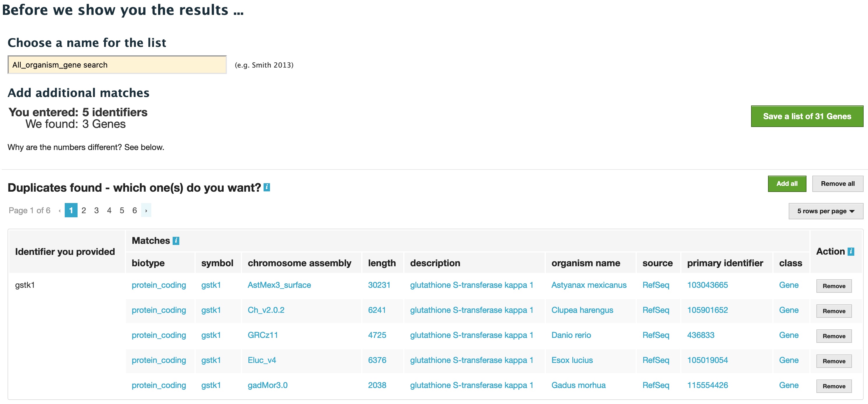Open Danio rerio organism link
868x404 pixels.
pos(571,335)
